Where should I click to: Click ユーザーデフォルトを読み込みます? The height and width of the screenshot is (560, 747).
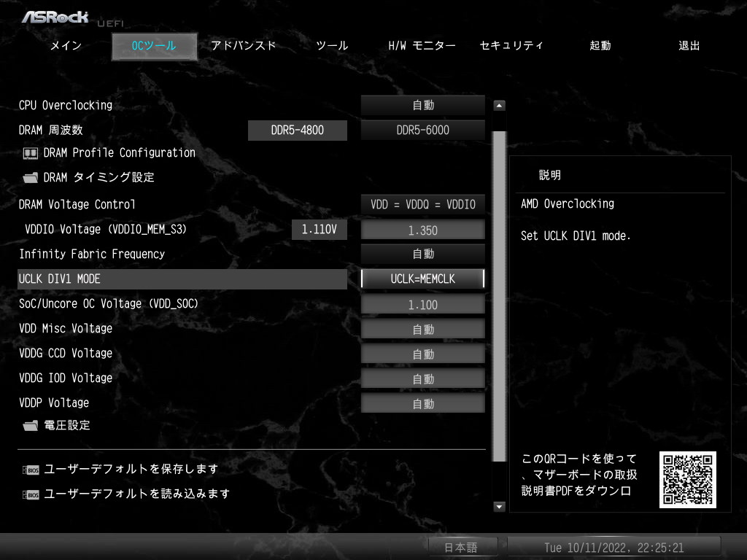[137, 494]
